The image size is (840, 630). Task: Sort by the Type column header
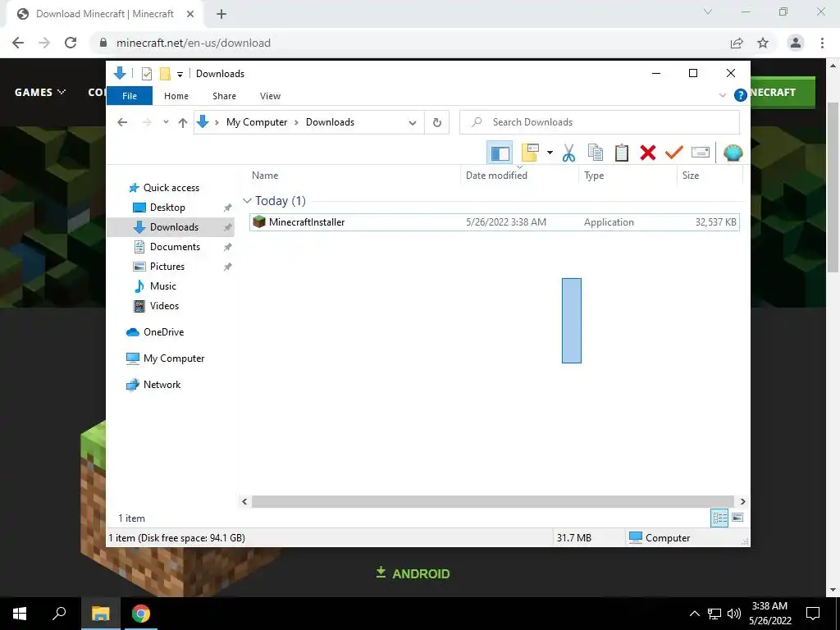pos(628,176)
